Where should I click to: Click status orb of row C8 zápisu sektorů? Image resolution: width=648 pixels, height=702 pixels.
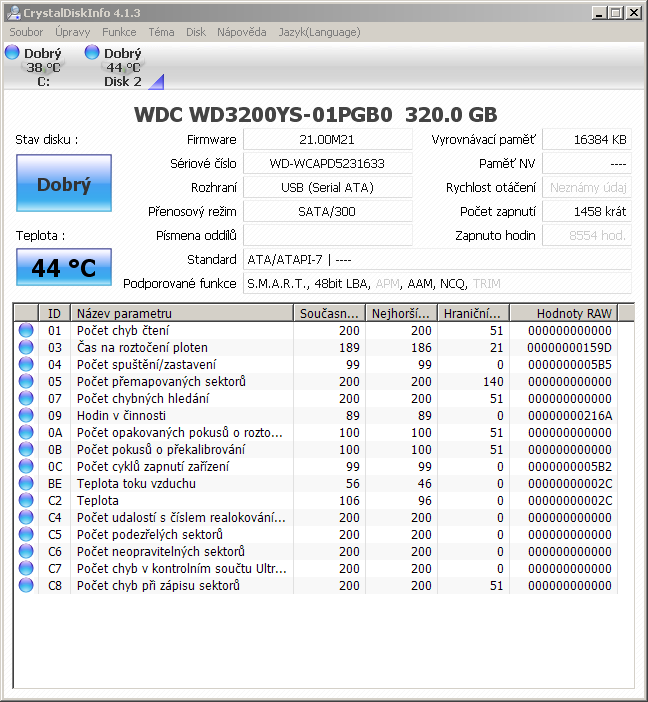point(26,586)
